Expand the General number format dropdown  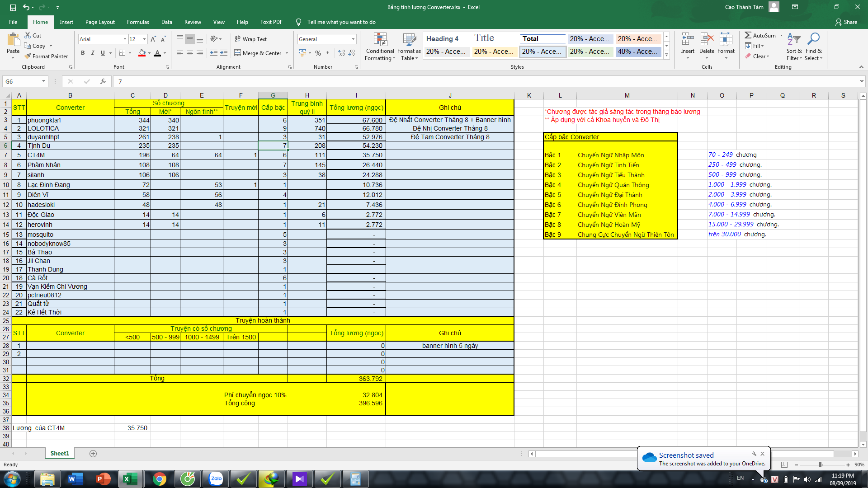click(x=353, y=39)
